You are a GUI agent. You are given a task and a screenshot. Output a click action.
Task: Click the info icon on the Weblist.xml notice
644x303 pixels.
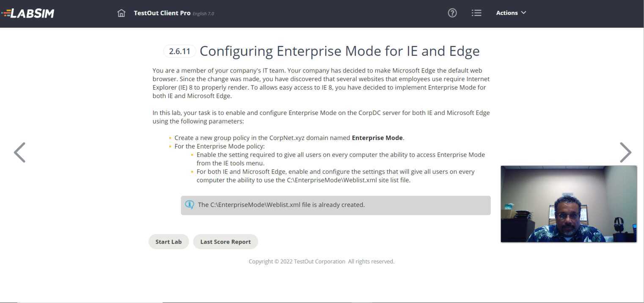[x=190, y=204]
